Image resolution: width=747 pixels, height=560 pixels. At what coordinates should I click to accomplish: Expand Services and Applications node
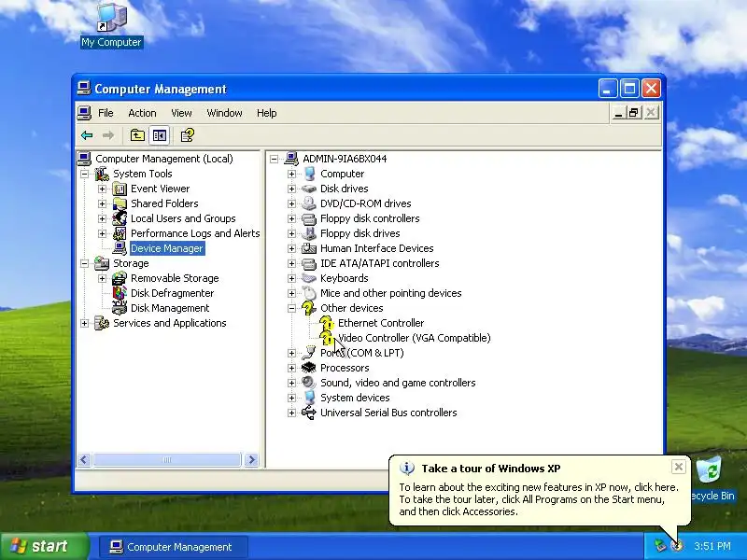click(x=84, y=324)
